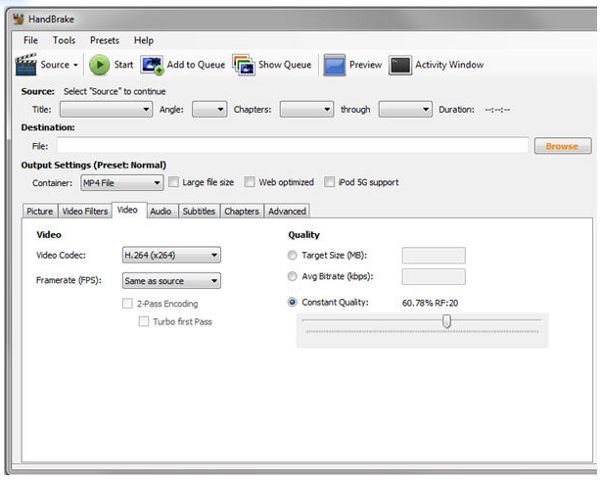Toggle the Turbo first Pass checkbox
Screen dimensions: 600x482
(x=143, y=321)
